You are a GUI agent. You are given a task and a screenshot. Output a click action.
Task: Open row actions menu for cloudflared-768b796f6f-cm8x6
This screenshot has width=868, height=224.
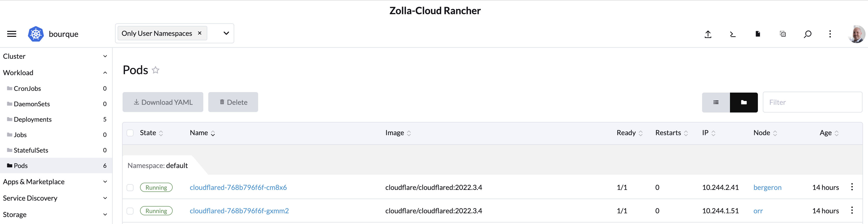pos(853,187)
